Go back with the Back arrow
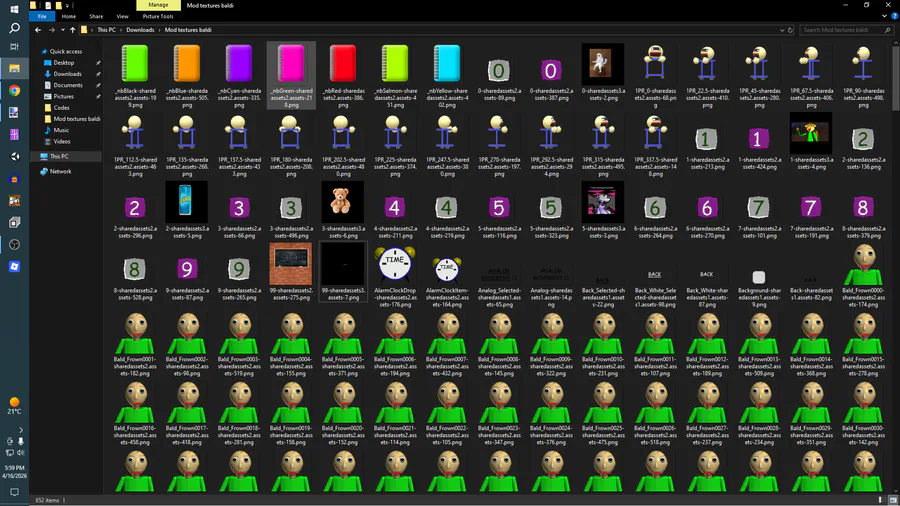The height and width of the screenshot is (506, 900). coord(38,30)
